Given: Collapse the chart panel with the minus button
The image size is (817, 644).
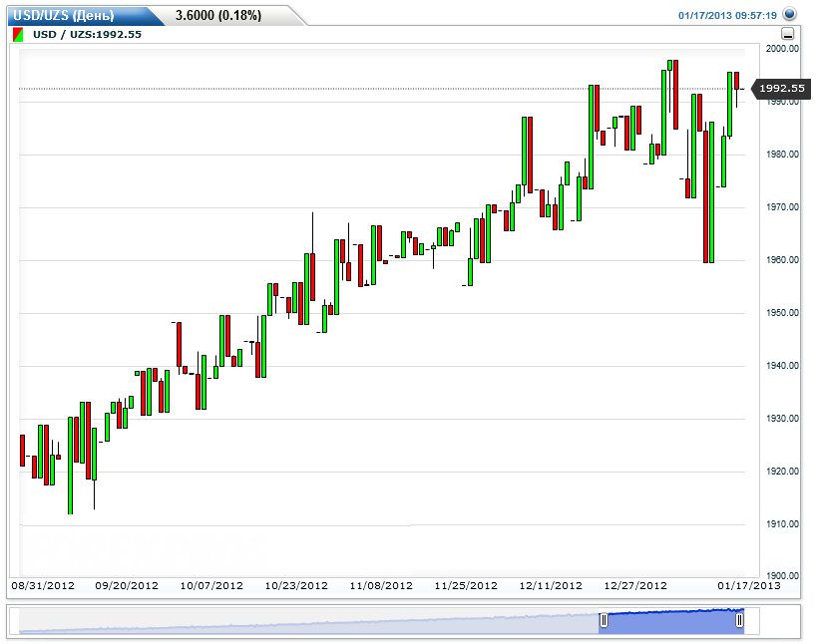Looking at the screenshot, I should pyautogui.click(x=788, y=34).
